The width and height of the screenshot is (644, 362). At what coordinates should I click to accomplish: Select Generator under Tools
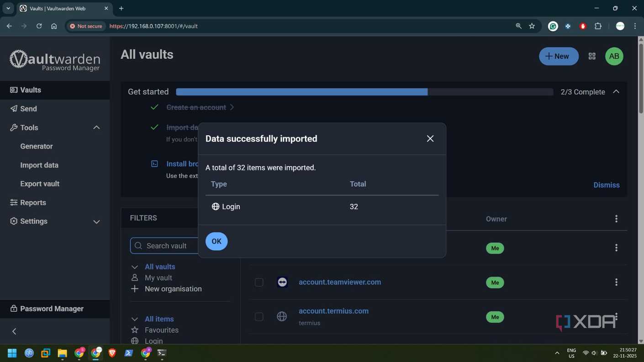37,147
